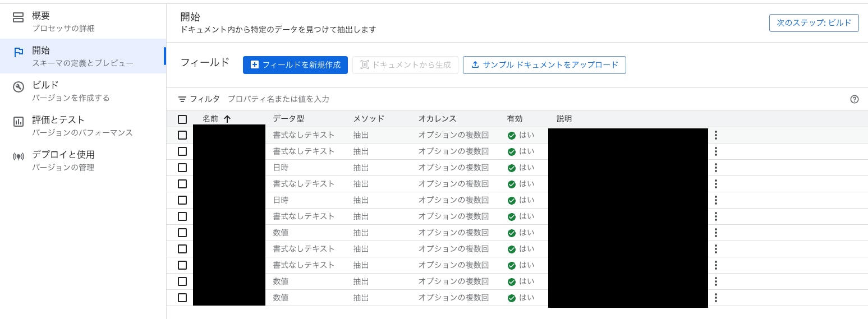This screenshot has width=868, height=319.
Task: Switch to 開始 schema definition tab
Action: click(x=82, y=56)
